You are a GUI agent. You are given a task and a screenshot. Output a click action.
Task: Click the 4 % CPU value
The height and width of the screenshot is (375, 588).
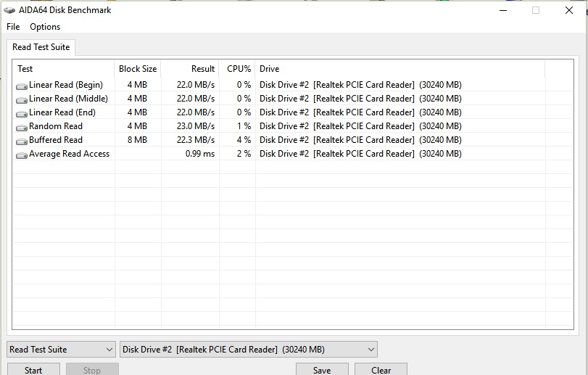click(244, 140)
